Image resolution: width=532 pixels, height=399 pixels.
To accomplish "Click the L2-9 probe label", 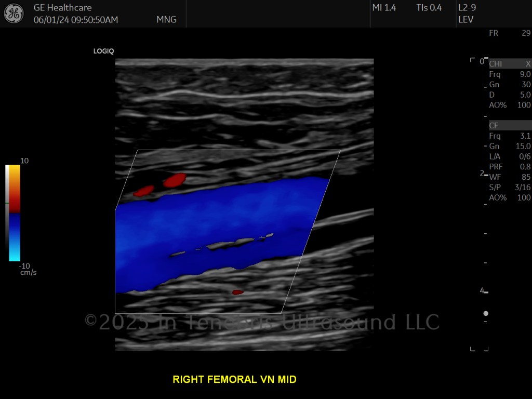I will click(x=467, y=7).
